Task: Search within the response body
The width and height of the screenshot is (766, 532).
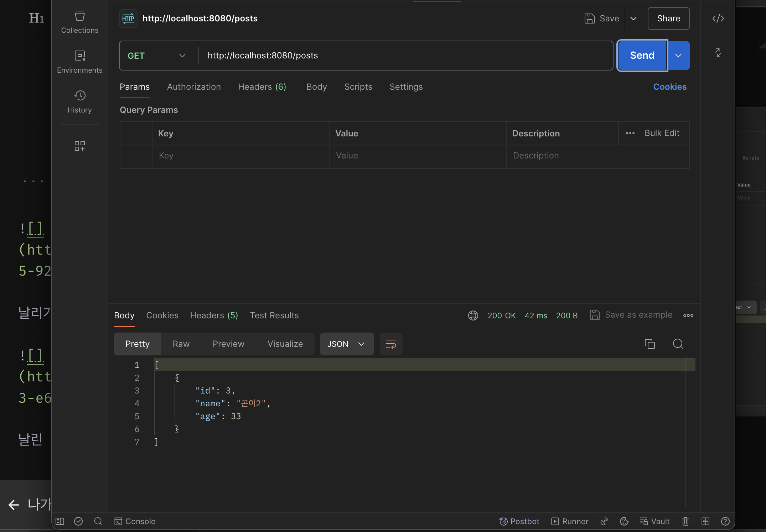Action: coord(678,344)
